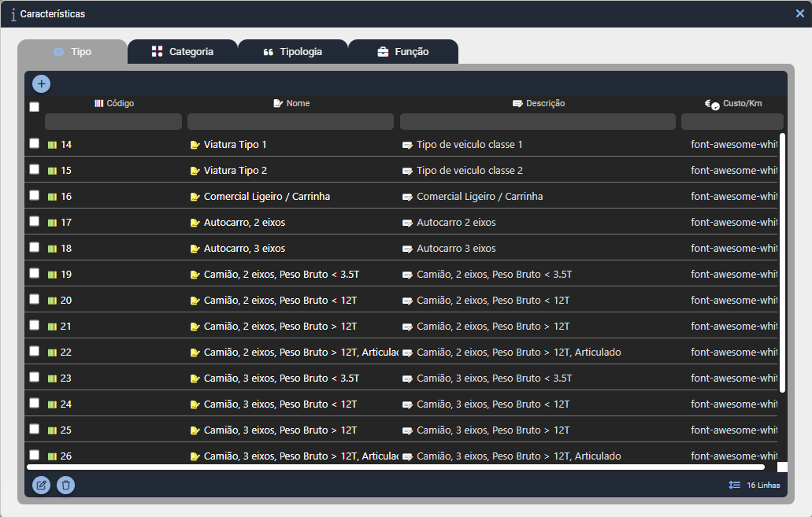Open the Função tab
The width and height of the screenshot is (812, 517).
[x=403, y=52]
